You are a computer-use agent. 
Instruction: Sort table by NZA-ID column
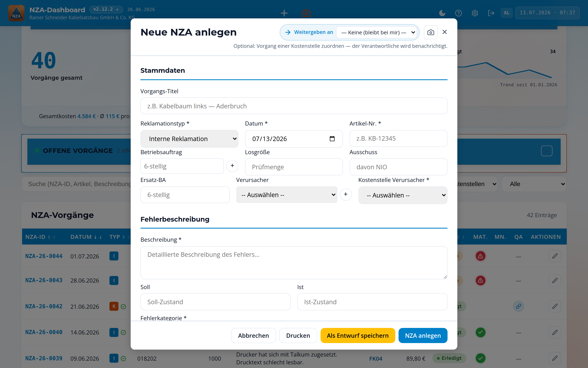click(40, 237)
